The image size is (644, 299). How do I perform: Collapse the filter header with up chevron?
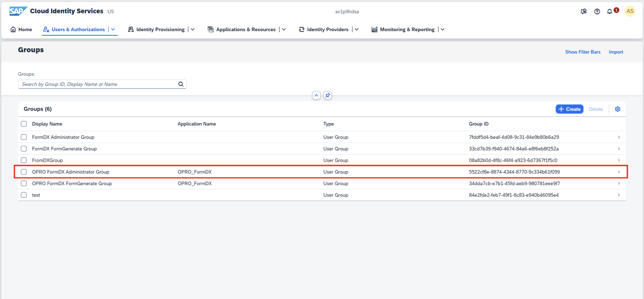316,95
